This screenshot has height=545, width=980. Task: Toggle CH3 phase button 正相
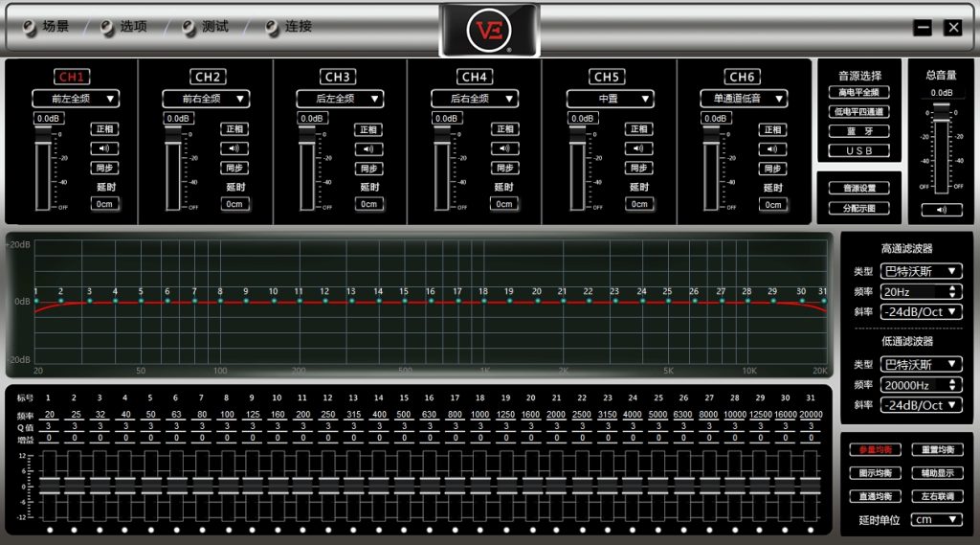[x=368, y=129]
